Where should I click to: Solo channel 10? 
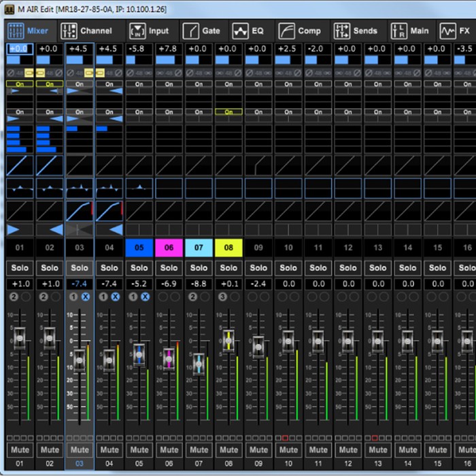coord(288,268)
